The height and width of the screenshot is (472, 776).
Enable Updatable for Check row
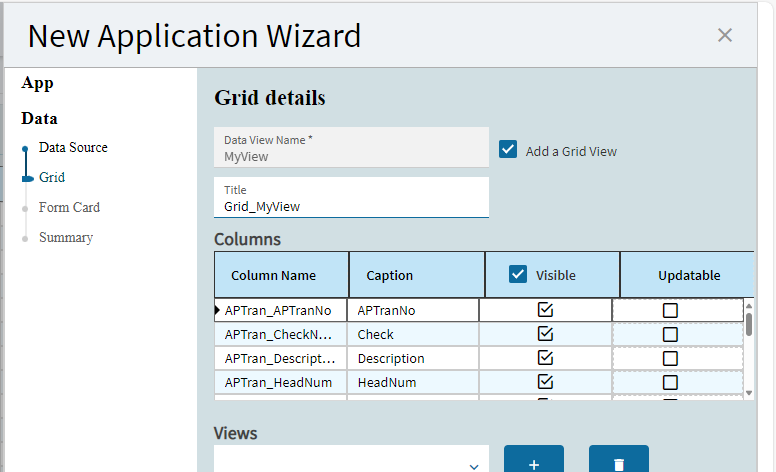[x=670, y=334]
